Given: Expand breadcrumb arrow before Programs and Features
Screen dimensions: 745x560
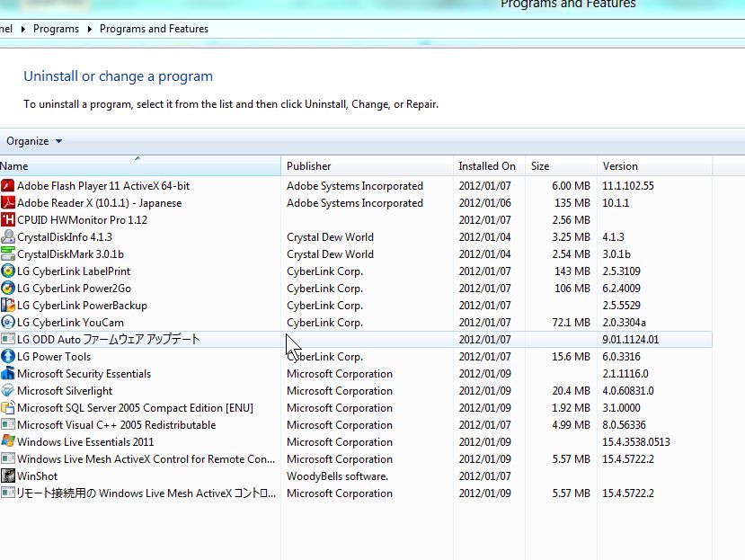Looking at the screenshot, I should click(x=89, y=29).
